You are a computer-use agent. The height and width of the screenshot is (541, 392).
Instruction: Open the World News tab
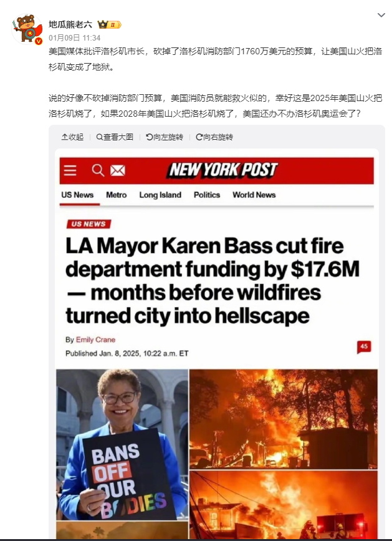254,195
